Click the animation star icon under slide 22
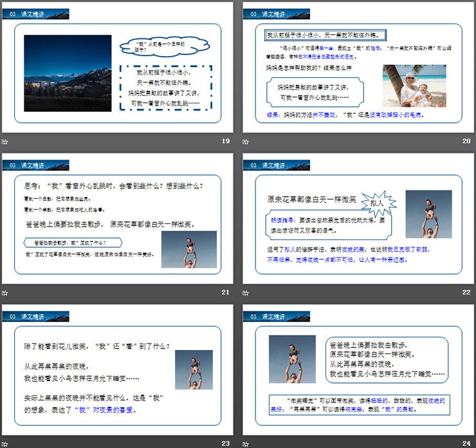476x448 pixels. 247,293
